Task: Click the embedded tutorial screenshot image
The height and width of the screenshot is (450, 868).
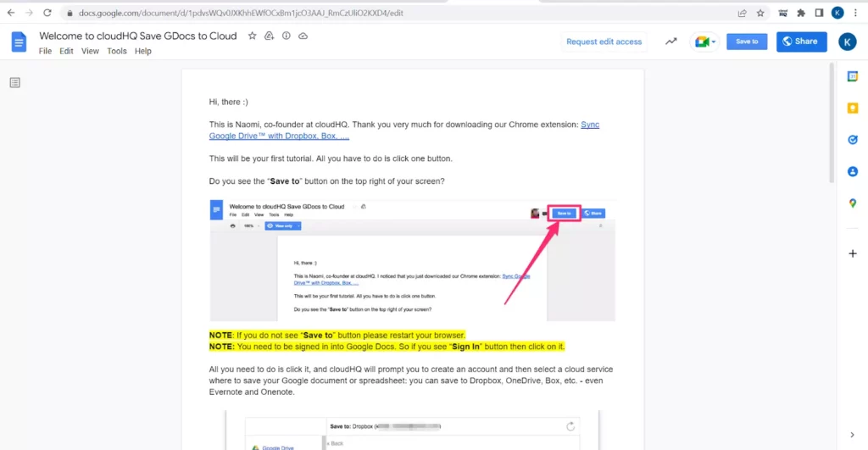Action: [413, 260]
